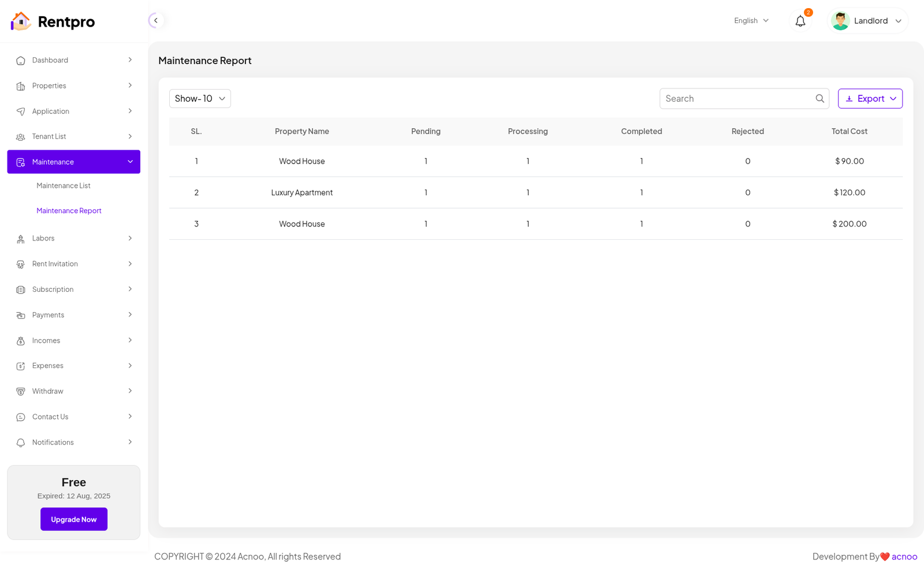Viewport: 924px width, 575px height.
Task: Open the English language dropdown
Action: click(751, 21)
